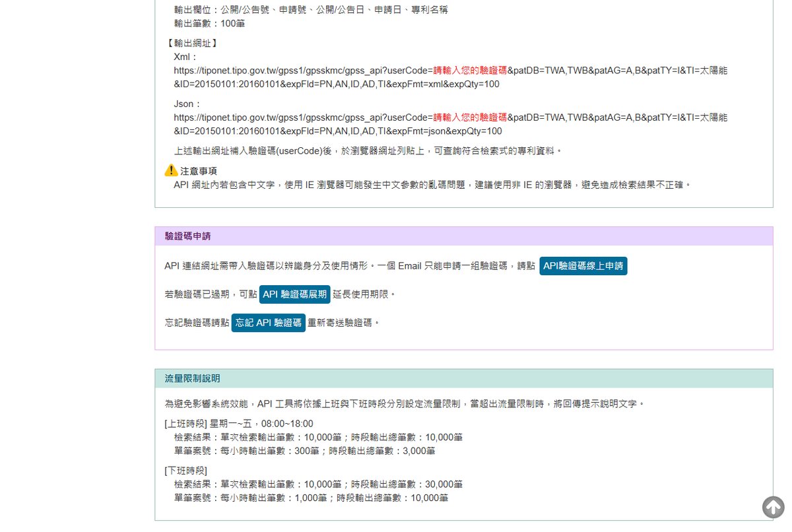Viewport: 792px width, 532px height.
Task: Click the expFmt=xml second URL line
Action: [x=337, y=84]
